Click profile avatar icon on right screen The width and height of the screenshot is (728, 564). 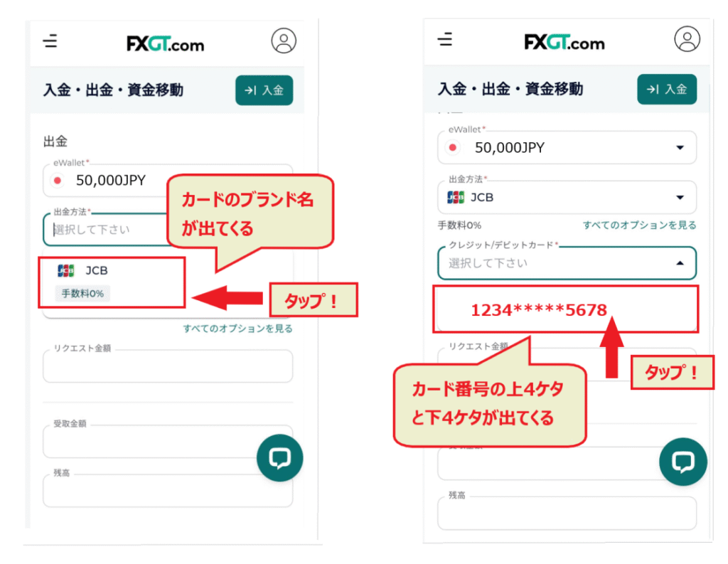pyautogui.click(x=687, y=38)
